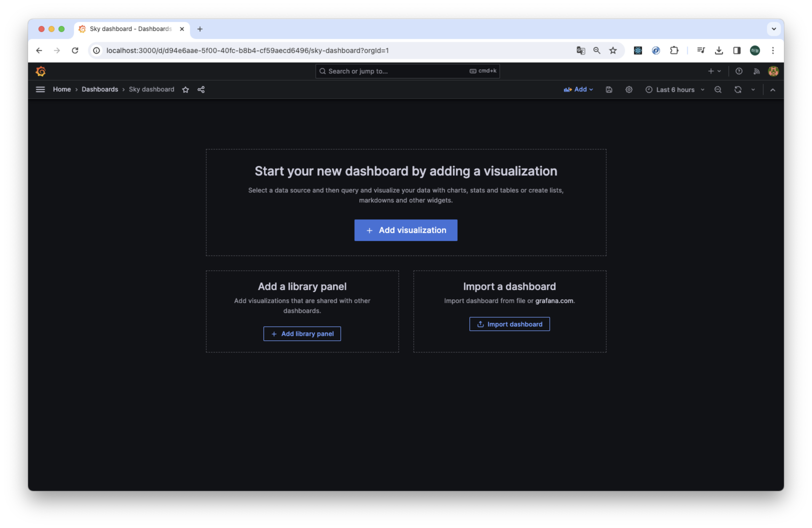Open the news feed icon

[x=756, y=71]
